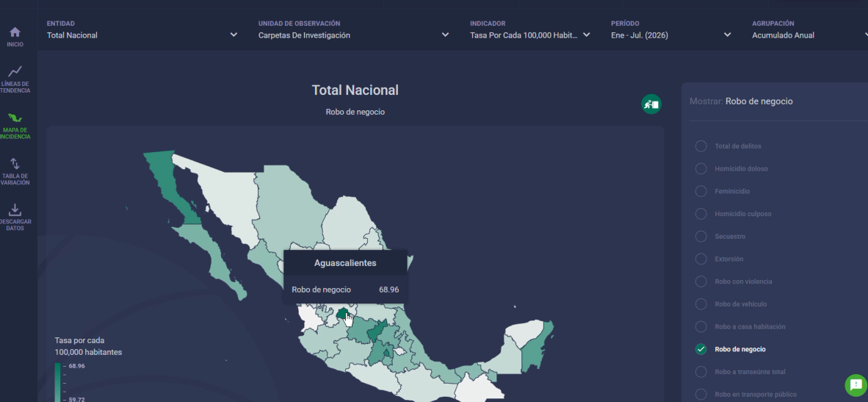Click the green robbery crime icon badge
This screenshot has height=402, width=868.
(x=651, y=104)
